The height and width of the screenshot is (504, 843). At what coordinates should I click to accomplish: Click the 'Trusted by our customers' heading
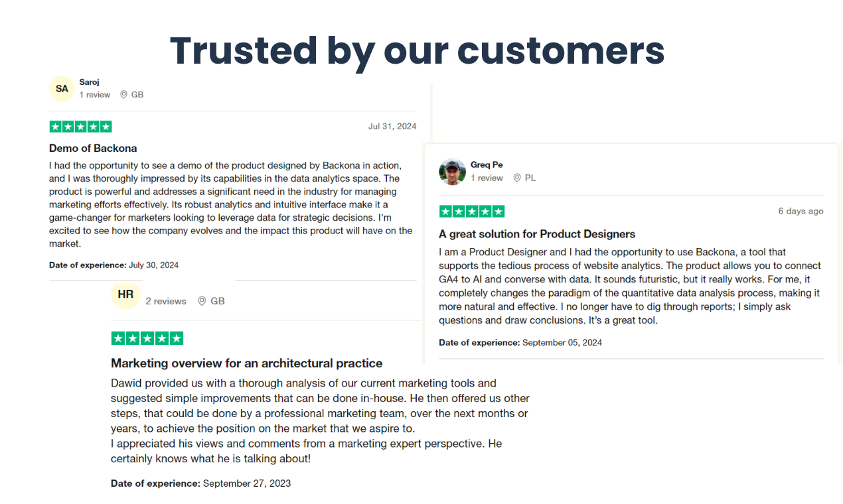click(418, 50)
